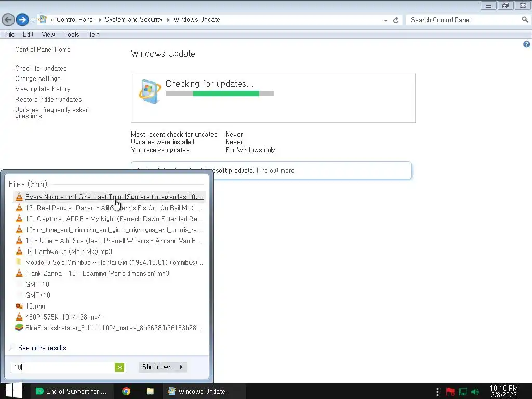
Task: Click inside the Start menu search box
Action: coord(64,367)
